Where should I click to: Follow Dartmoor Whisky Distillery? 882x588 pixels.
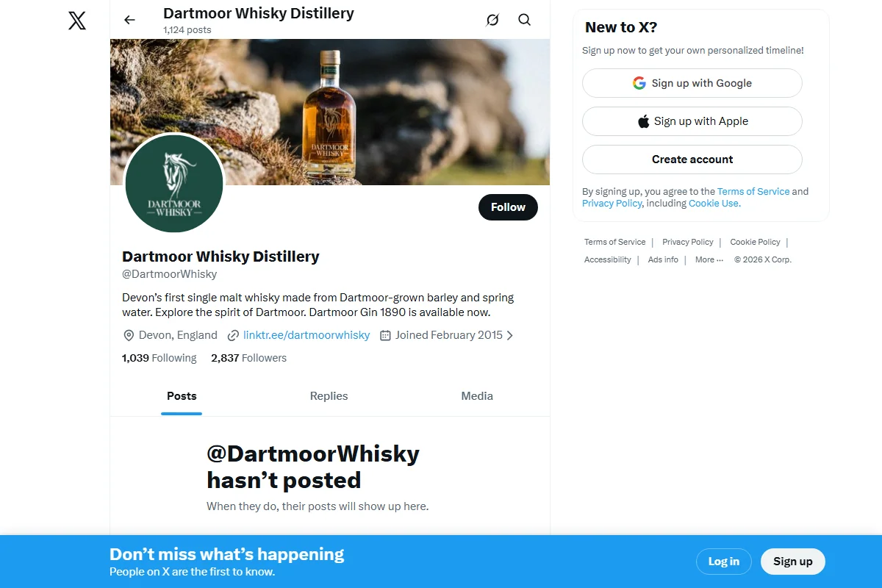tap(508, 207)
